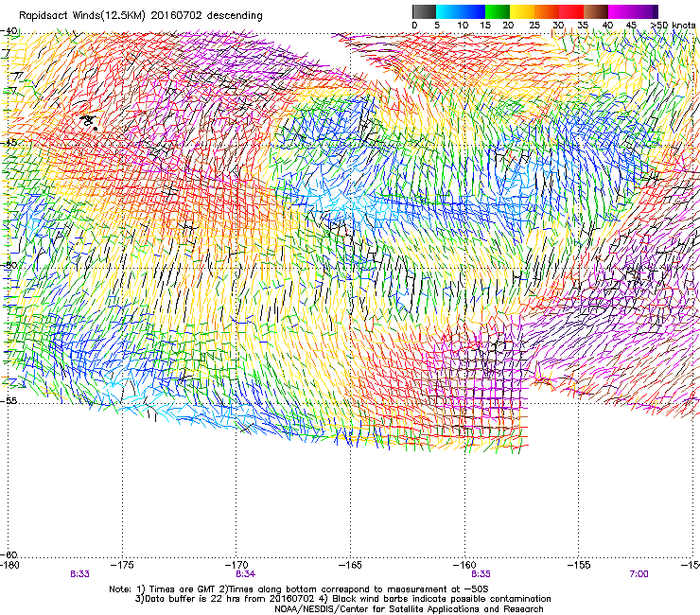This screenshot has height=615, width=700.
Task: Click the red 30-35 knots color segment
Action: [x=571, y=11]
